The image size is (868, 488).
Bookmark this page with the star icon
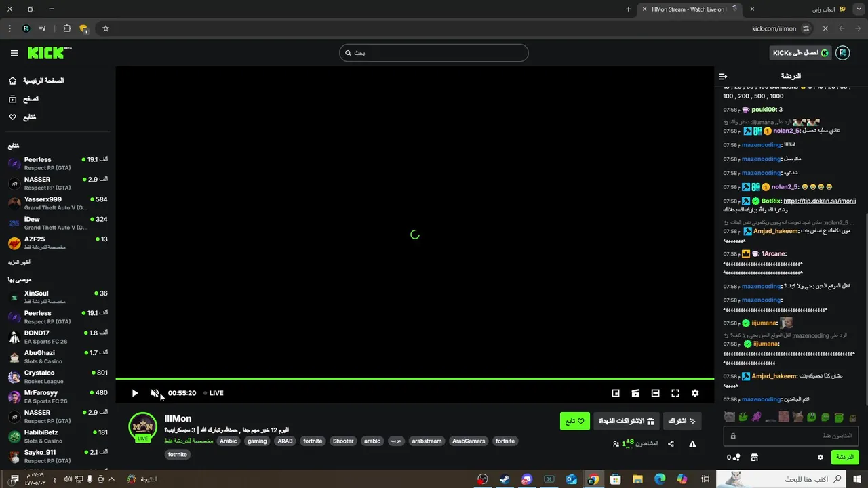(106, 28)
